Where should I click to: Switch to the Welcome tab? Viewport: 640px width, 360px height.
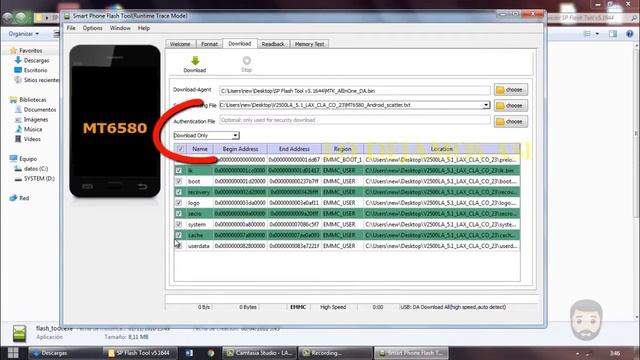pyautogui.click(x=180, y=44)
